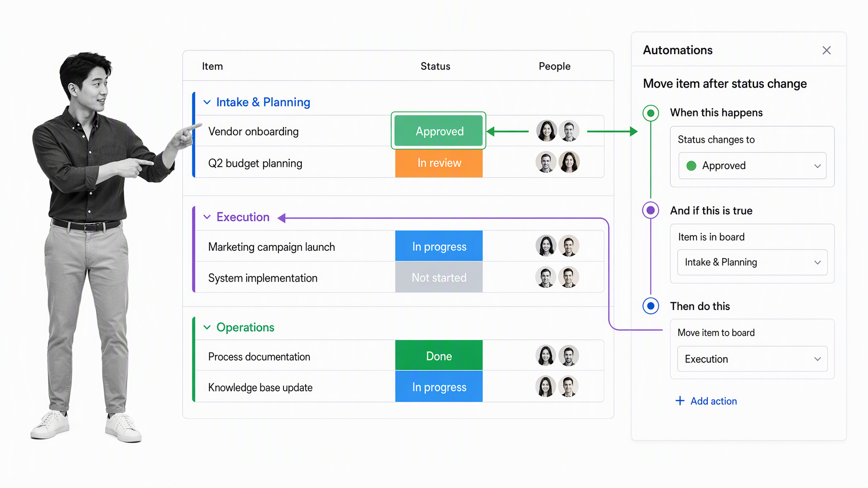Viewport: 868px width, 488px height.
Task: Click the Approved status of Vendor onboarding
Action: coord(438,131)
